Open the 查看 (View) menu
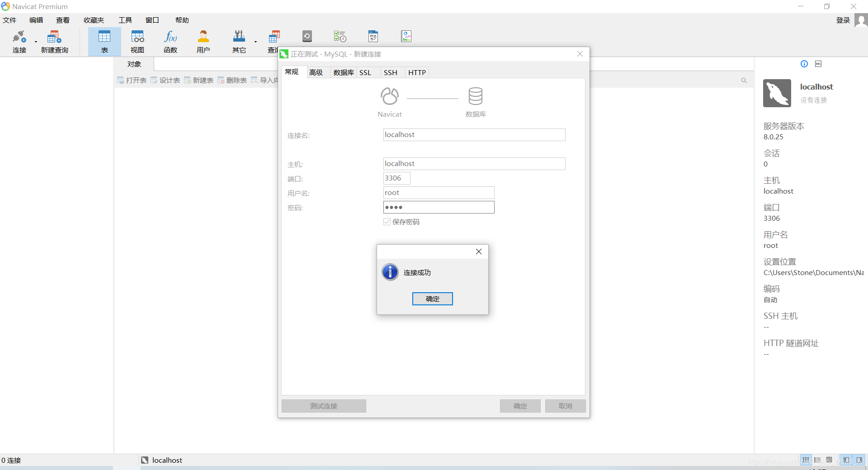868x470 pixels. click(63, 20)
